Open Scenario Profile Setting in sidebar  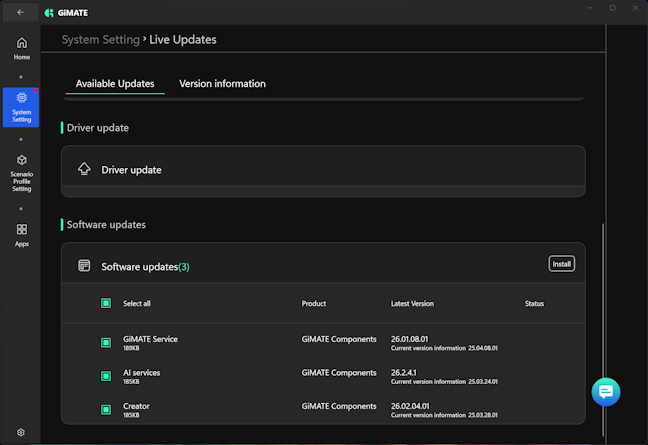coord(21,172)
